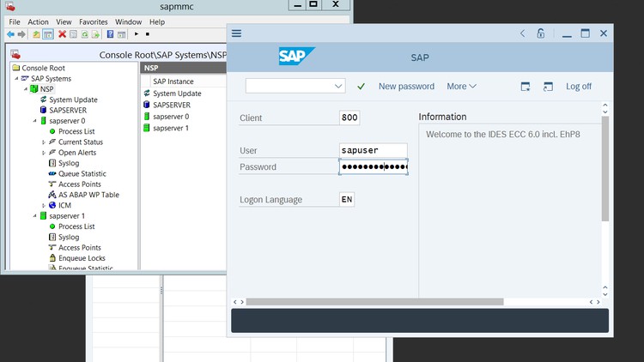
Task: Select Syslog under sapserver 0
Action: pos(69,163)
